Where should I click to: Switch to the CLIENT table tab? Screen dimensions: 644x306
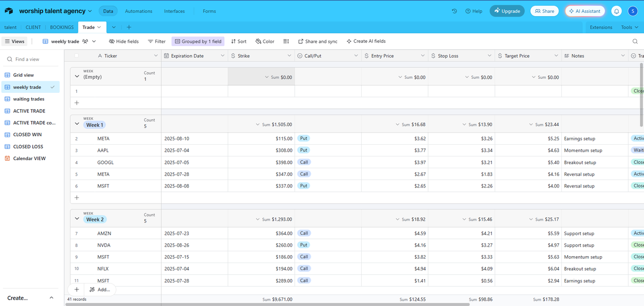pos(33,27)
